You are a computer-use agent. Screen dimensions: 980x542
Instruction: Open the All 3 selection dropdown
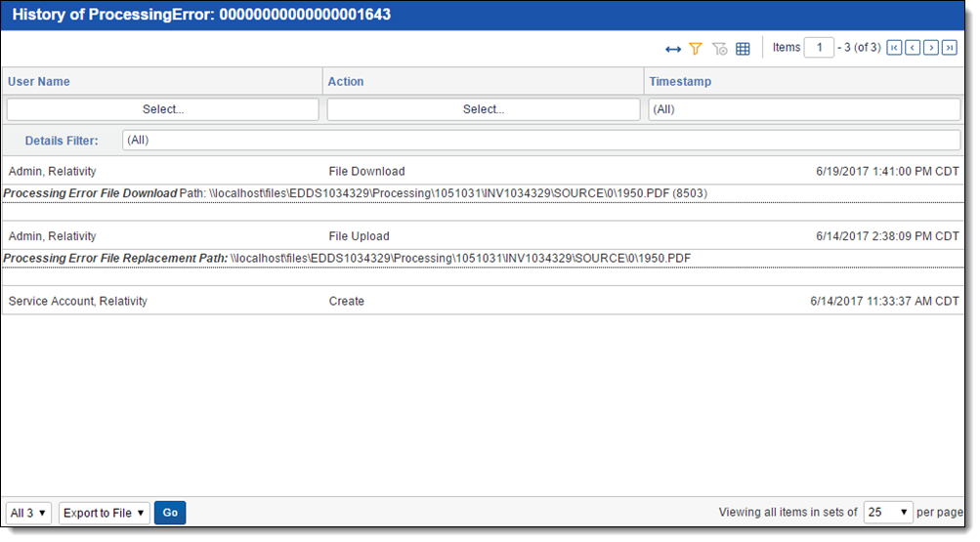pyautogui.click(x=28, y=513)
